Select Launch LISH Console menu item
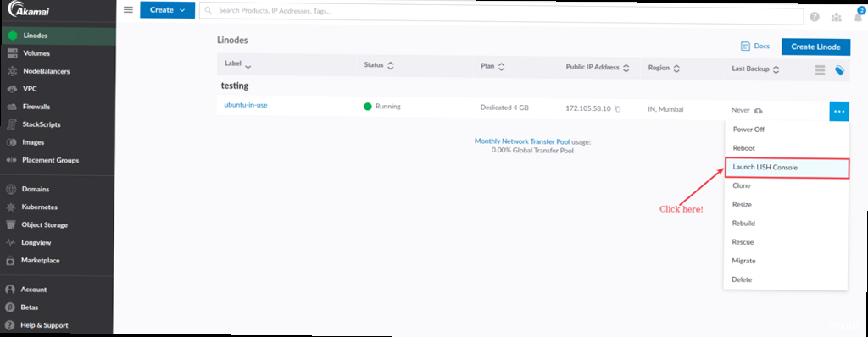 [x=786, y=167]
